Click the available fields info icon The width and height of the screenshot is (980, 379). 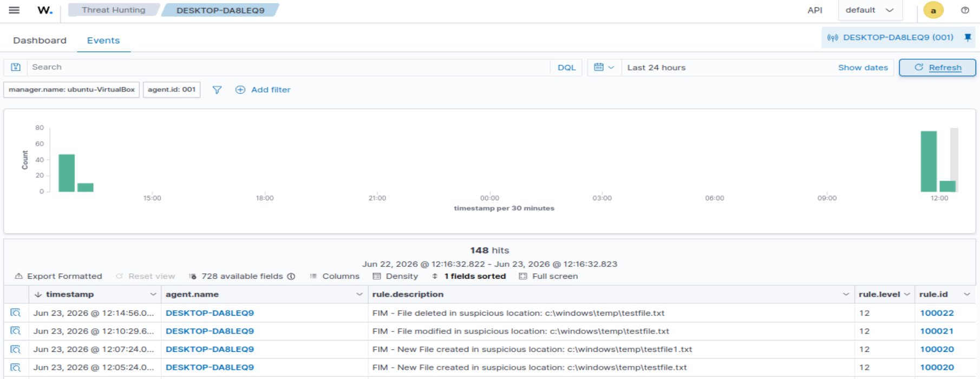(x=291, y=276)
